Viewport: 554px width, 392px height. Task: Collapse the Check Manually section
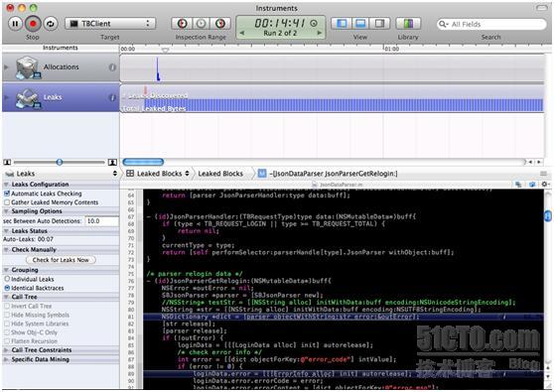[x=6, y=250]
